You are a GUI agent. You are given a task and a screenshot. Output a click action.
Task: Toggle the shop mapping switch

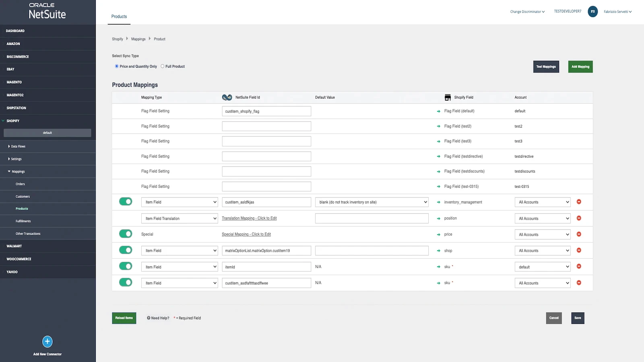tap(126, 250)
